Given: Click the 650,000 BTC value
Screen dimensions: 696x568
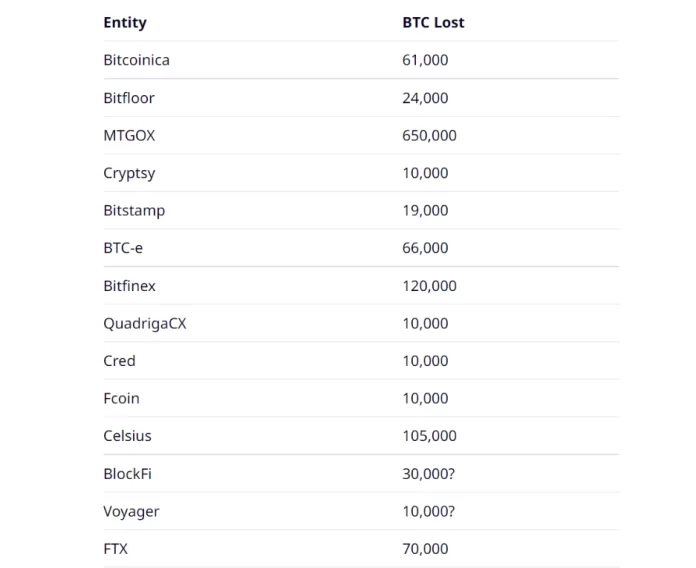Looking at the screenshot, I should coord(429,135).
